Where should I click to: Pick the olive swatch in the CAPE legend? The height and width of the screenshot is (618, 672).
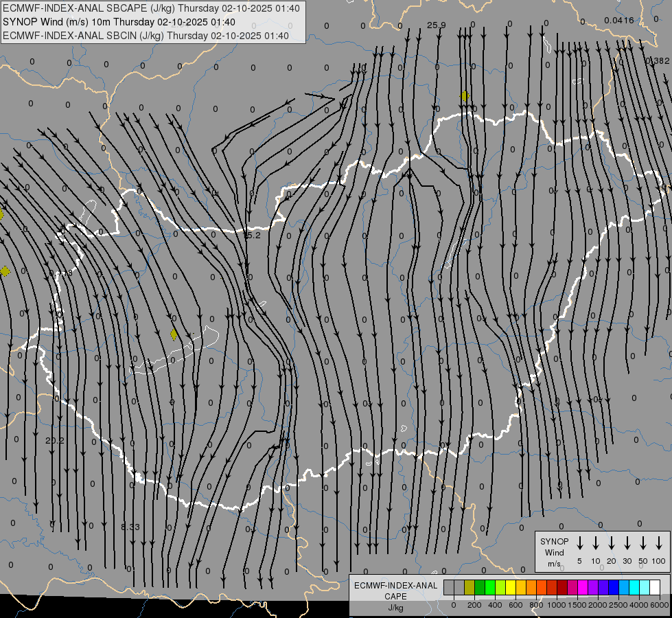coord(470,587)
